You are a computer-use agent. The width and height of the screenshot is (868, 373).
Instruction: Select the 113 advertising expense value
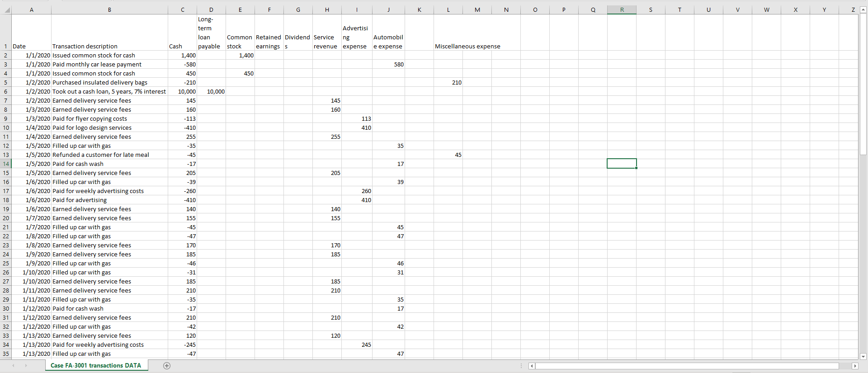(x=357, y=118)
